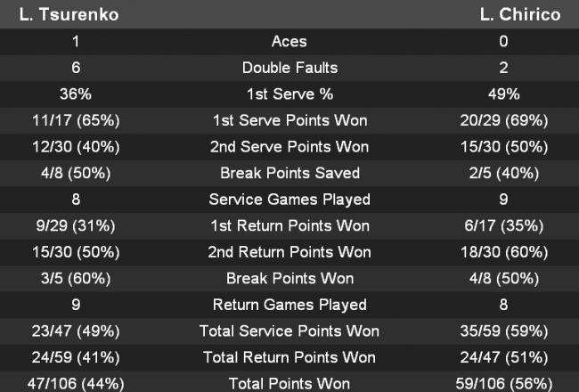Select the Break Points Saved label
Viewport: 579px width, 392px height.
click(x=289, y=173)
